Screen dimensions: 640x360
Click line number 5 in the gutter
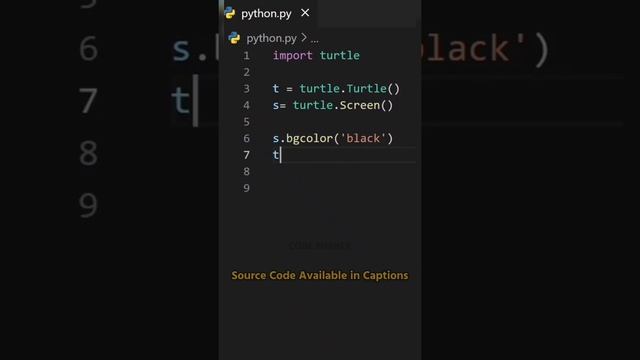(247, 122)
